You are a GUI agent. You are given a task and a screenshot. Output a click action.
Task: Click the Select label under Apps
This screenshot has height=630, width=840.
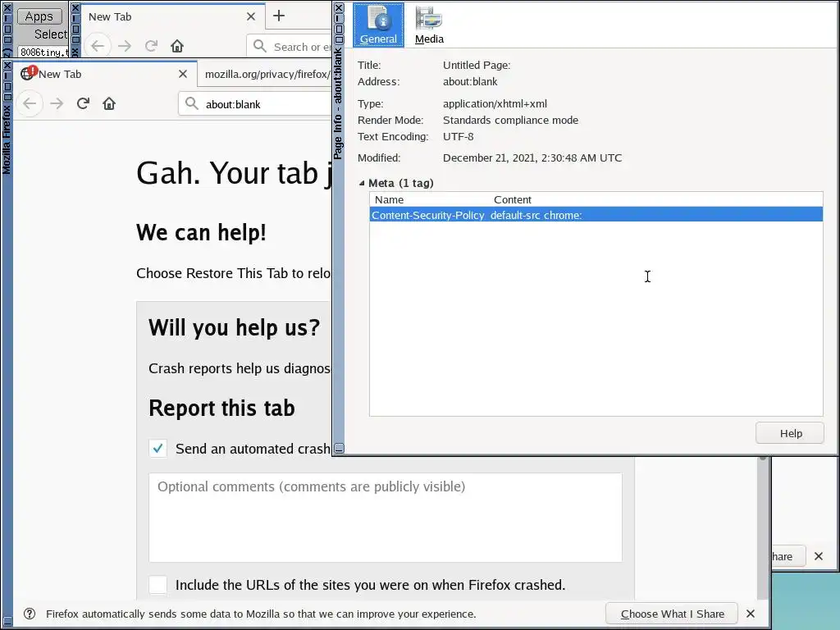[50, 34]
